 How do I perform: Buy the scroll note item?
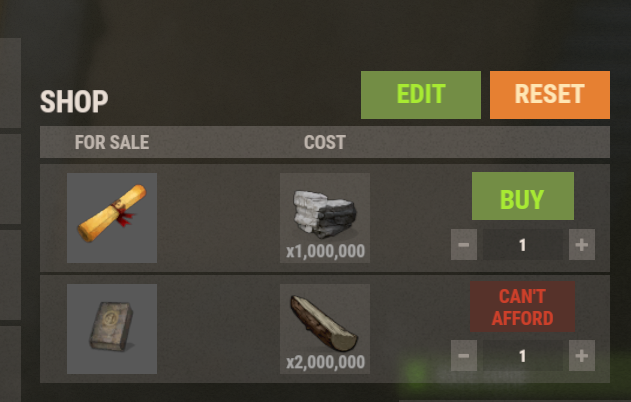point(523,196)
